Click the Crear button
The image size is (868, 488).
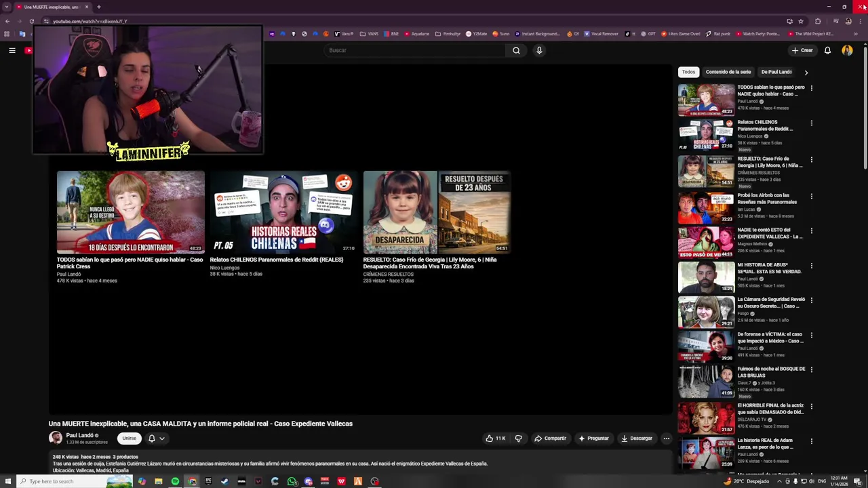click(802, 50)
